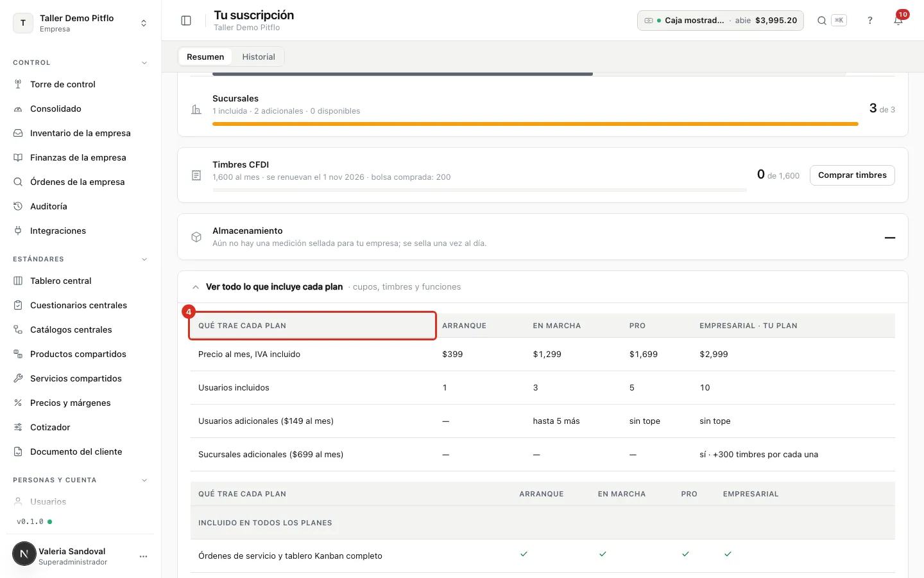Click 'sí · +300 timbres por cada una'
The height and width of the screenshot is (578, 924).
(x=758, y=455)
